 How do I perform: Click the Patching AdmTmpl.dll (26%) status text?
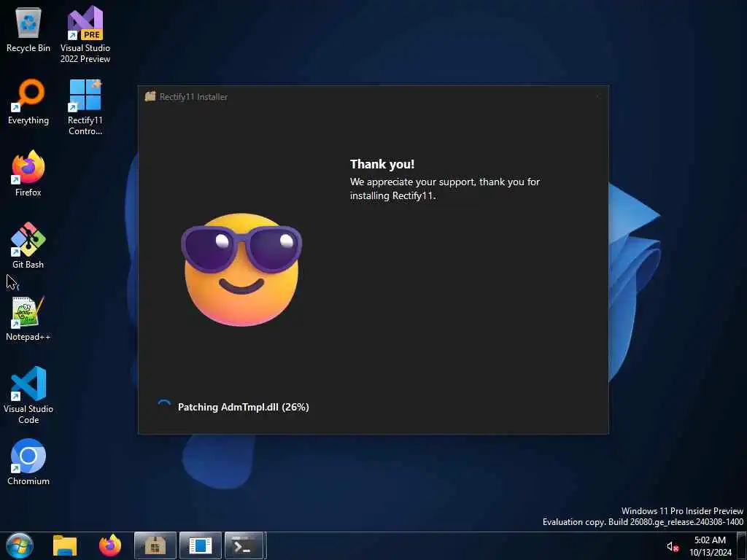coord(244,407)
